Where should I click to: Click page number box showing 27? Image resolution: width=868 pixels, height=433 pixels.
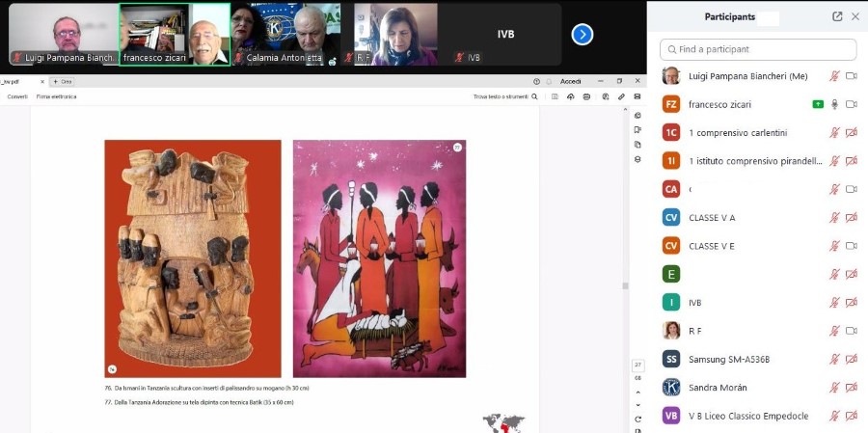637,365
